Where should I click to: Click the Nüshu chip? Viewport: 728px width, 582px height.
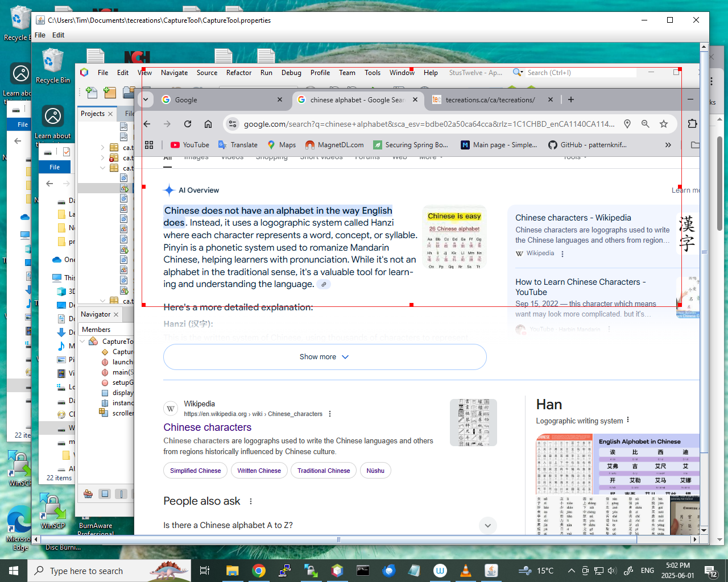[x=375, y=471]
